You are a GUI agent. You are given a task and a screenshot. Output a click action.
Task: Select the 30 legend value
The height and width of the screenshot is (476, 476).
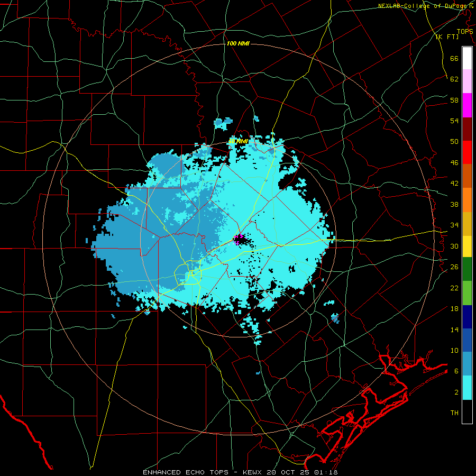[454, 246]
